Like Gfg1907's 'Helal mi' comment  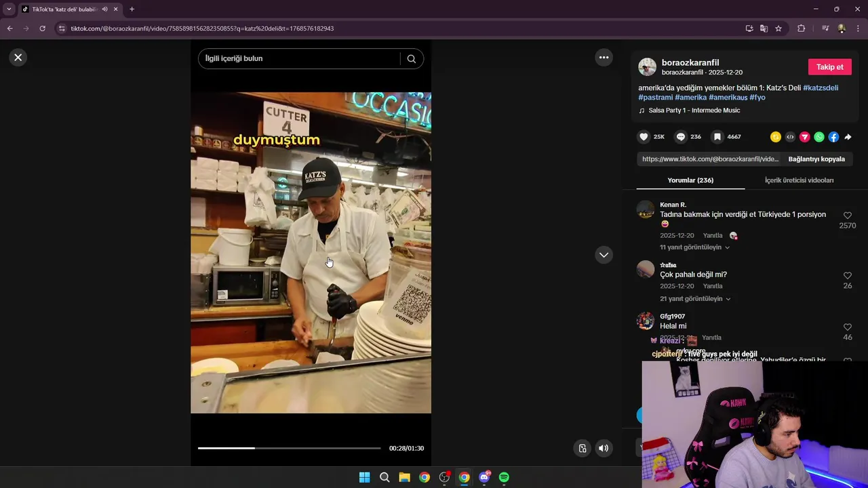coord(847,327)
